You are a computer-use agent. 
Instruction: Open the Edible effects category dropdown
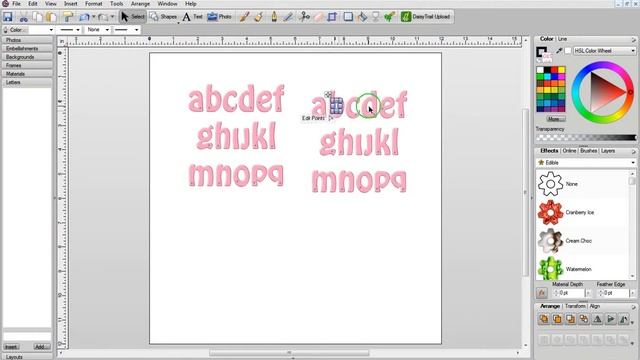(586, 162)
